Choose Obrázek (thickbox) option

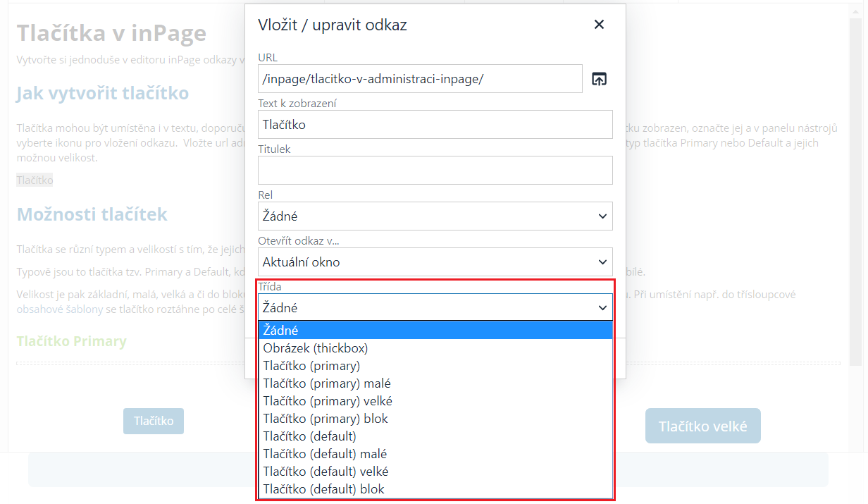pyautogui.click(x=435, y=348)
